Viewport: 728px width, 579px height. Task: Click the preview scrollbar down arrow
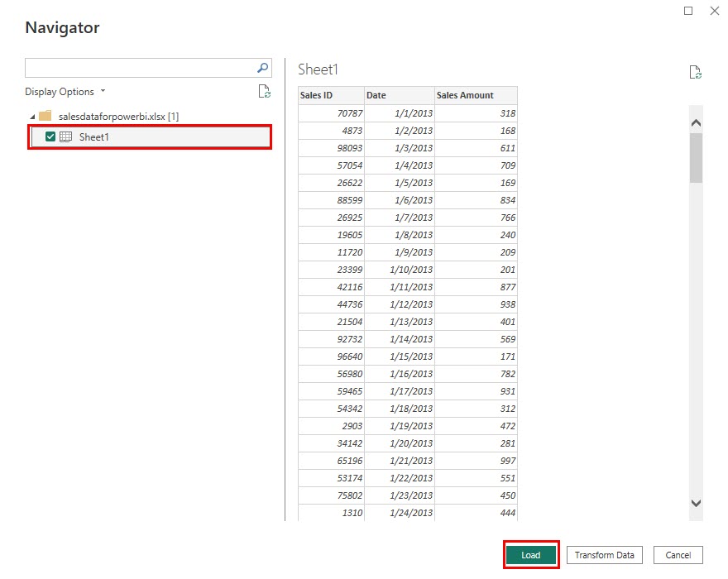(696, 503)
